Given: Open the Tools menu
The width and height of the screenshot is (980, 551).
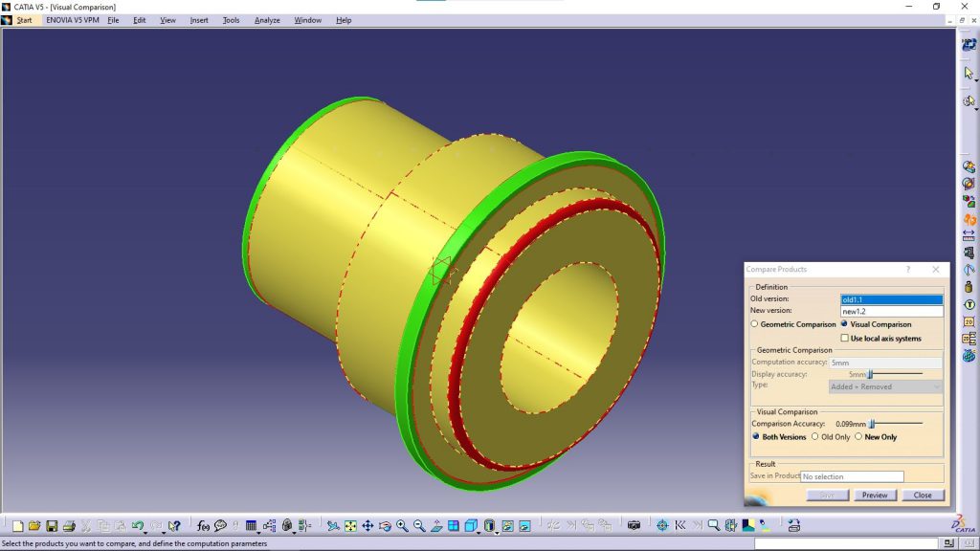Looking at the screenshot, I should (x=232, y=20).
